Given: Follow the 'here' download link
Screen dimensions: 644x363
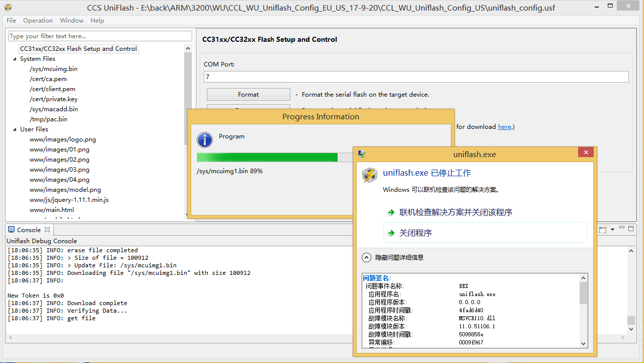Looking at the screenshot, I should 505,127.
